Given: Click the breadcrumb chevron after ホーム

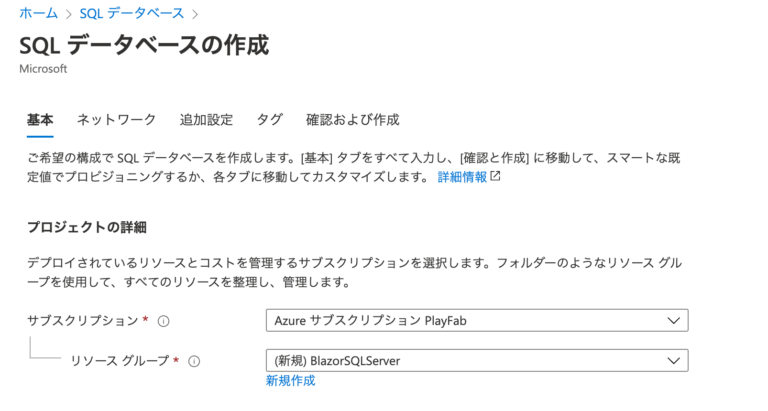Looking at the screenshot, I should pos(71,14).
